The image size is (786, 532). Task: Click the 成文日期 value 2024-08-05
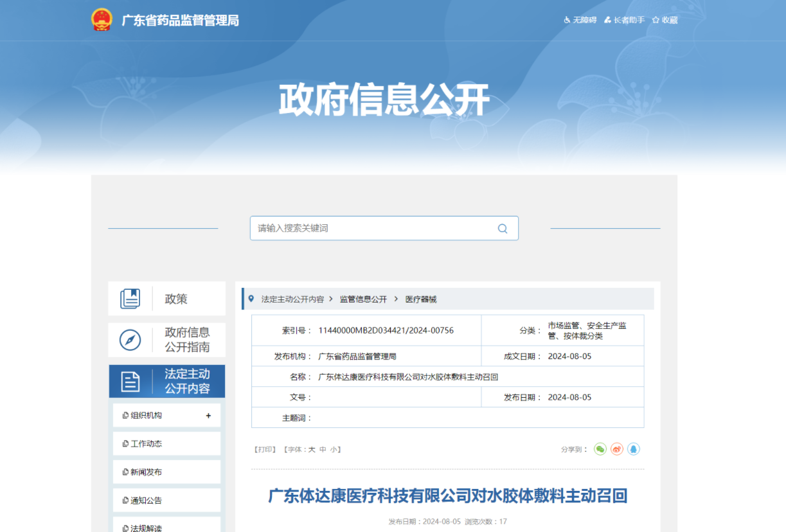[x=569, y=356]
